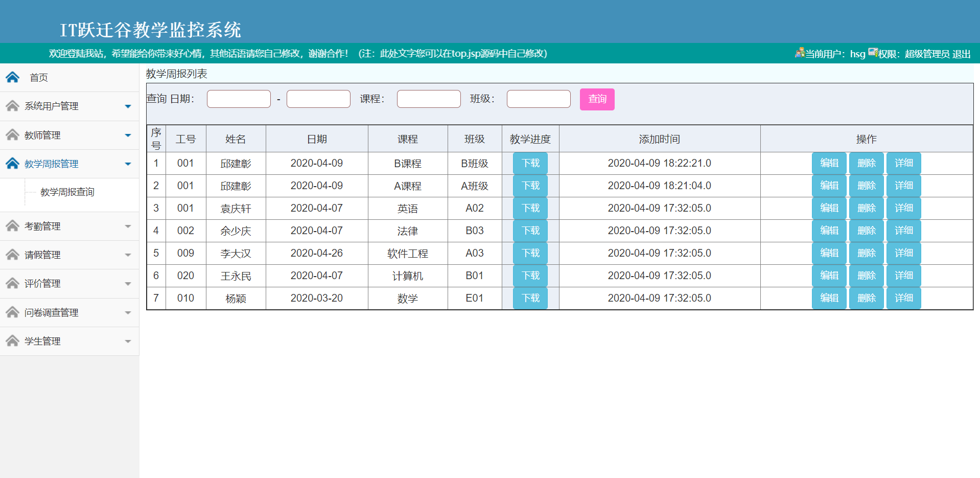Select the 问卷调查管理 menu label
The height and width of the screenshot is (478, 980).
(52, 313)
